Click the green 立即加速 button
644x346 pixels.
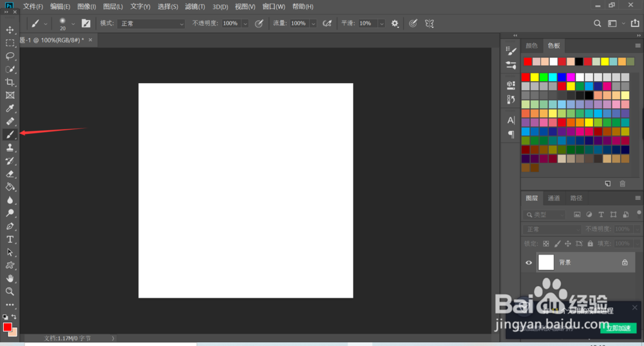[x=618, y=328]
